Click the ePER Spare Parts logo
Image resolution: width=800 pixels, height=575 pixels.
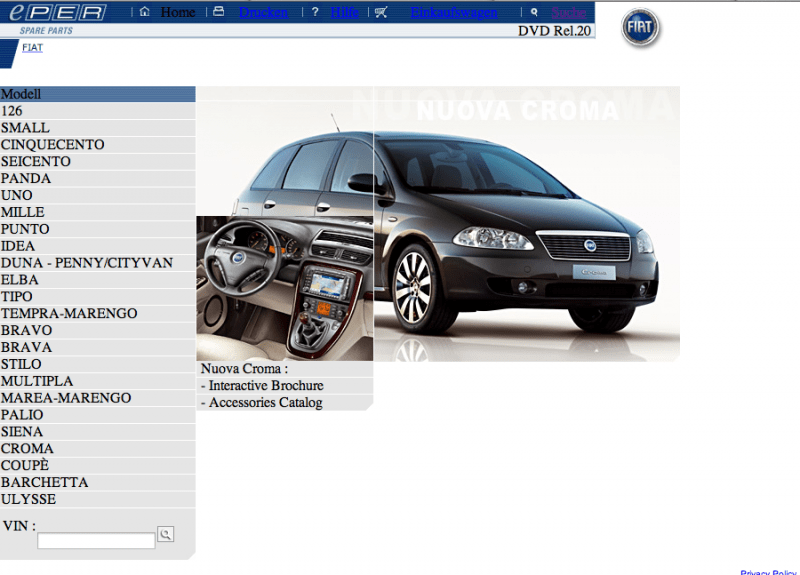(x=60, y=18)
